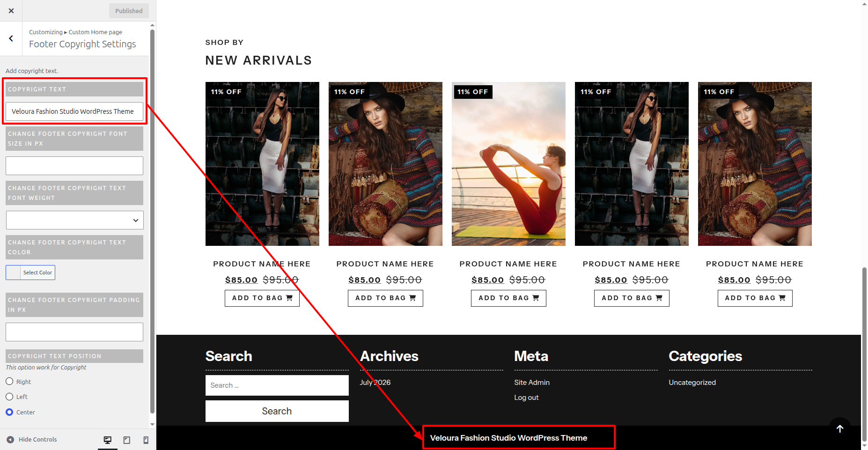Close the Customizer with the X icon
This screenshot has width=868, height=450.
pos(11,11)
